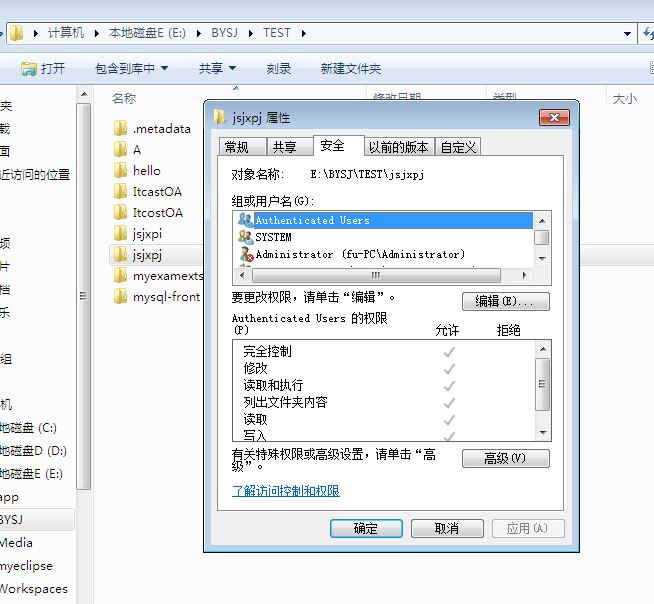Viewport: 654px width, 604px height.
Task: Click the ItcastOA folder icon
Action: 121,191
